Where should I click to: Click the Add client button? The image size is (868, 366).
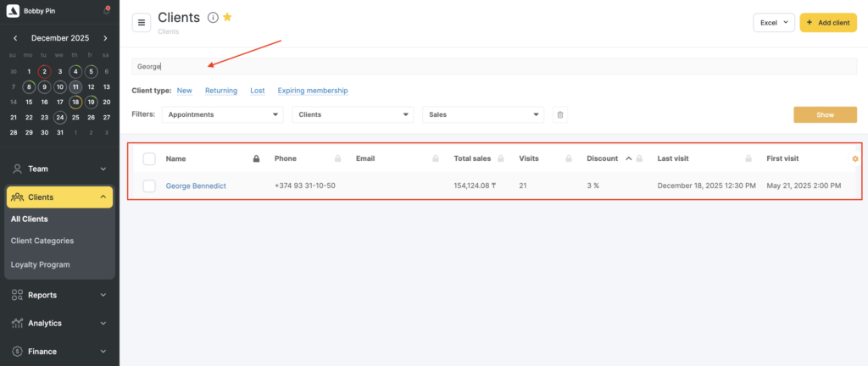(x=827, y=23)
